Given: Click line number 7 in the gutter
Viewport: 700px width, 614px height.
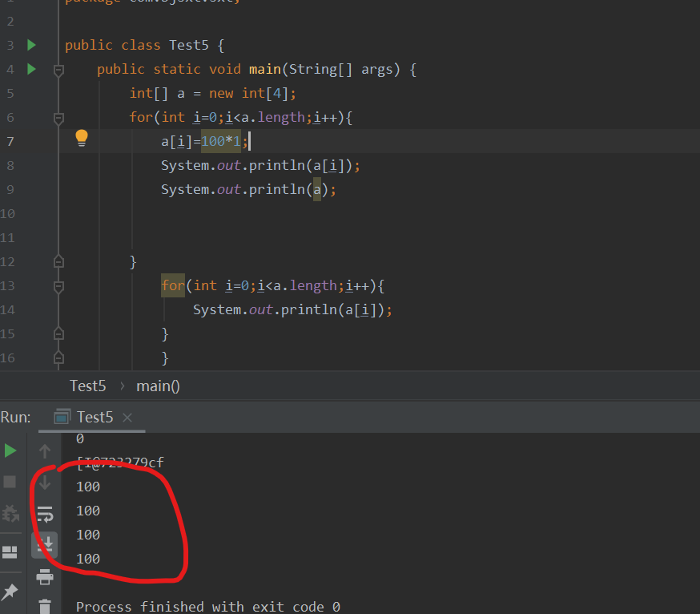Looking at the screenshot, I should 10,142.
